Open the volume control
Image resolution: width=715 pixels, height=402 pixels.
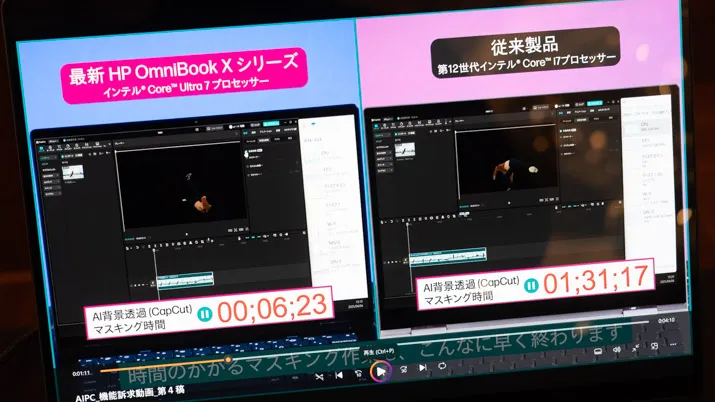tap(617, 350)
